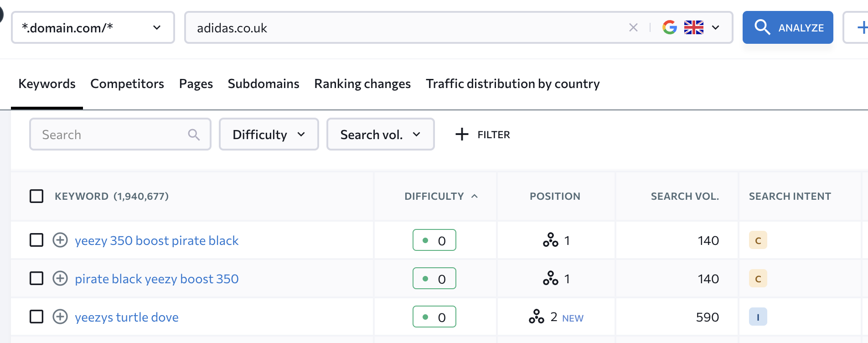This screenshot has height=343, width=868.
Task: Click intent badge C for pirate black yeezy boost 350
Action: tap(758, 279)
